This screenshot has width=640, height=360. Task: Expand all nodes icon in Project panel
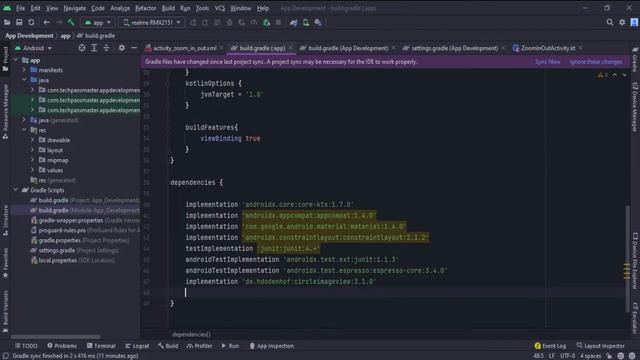pyautogui.click(x=94, y=48)
